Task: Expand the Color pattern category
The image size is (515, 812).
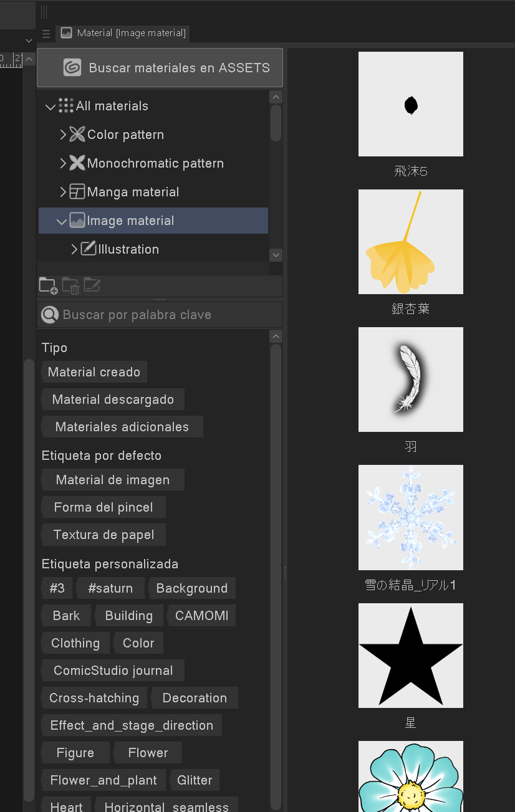Action: point(63,135)
